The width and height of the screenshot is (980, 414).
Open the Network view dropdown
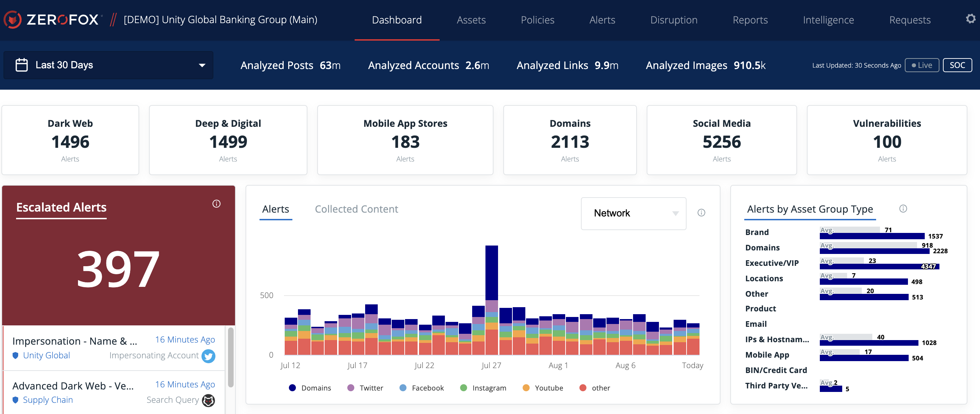633,213
